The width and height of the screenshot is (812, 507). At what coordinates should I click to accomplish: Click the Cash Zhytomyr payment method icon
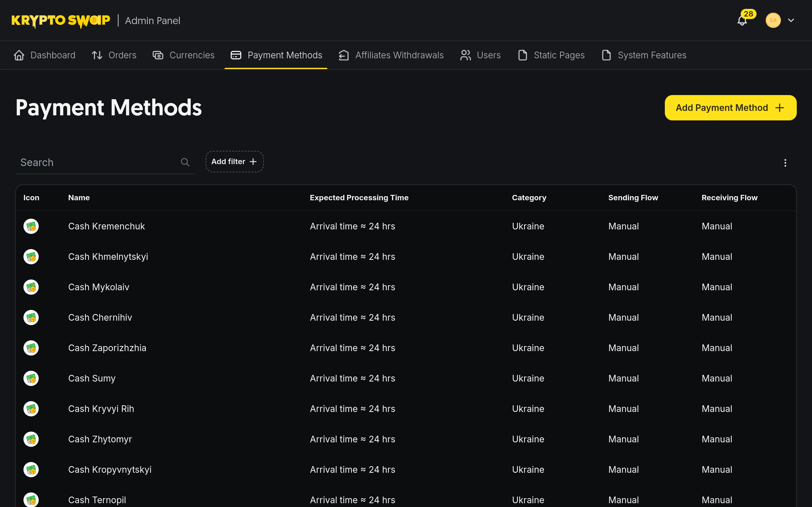(31, 439)
